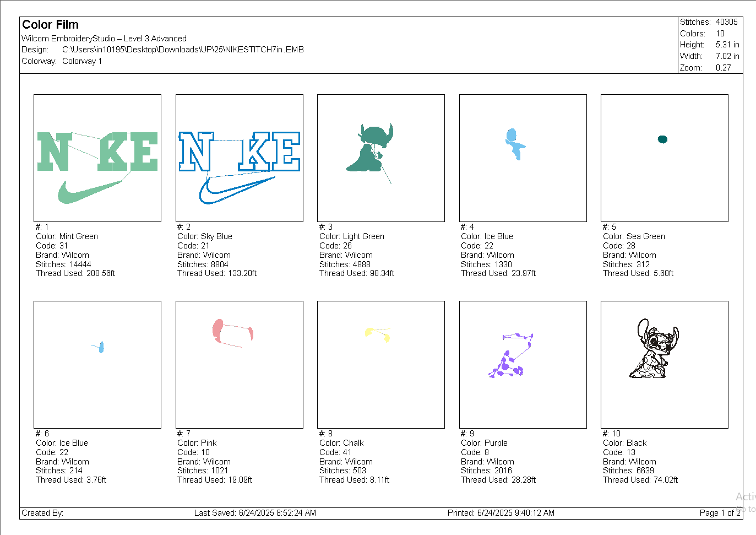Click 'Thread Used: 3.76ft' text

point(71,480)
